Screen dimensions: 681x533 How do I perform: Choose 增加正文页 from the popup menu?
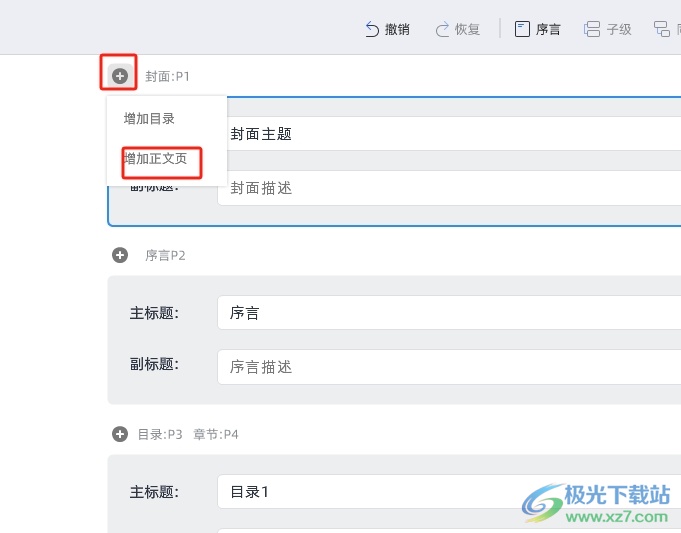[155, 159]
